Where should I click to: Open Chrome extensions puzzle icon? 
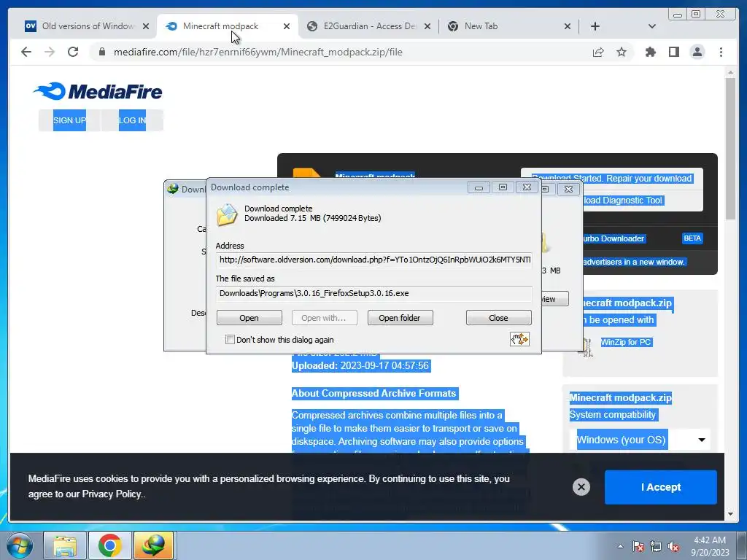(650, 52)
